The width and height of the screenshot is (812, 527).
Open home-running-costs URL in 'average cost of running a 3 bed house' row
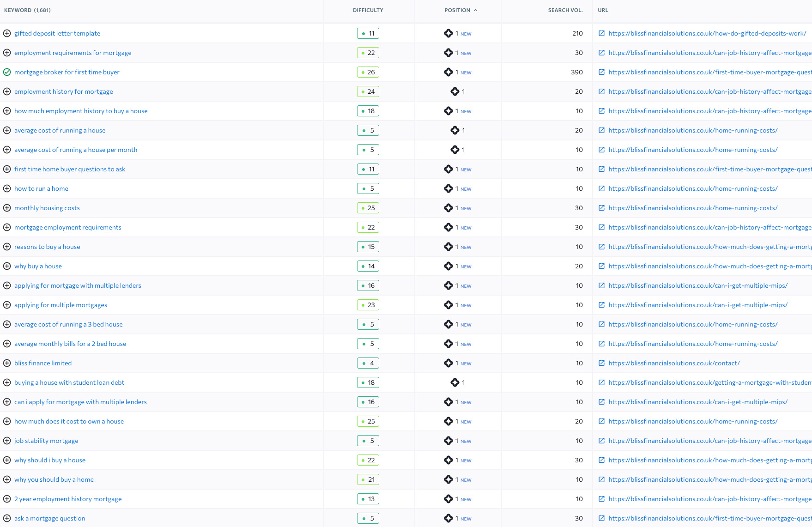click(693, 324)
